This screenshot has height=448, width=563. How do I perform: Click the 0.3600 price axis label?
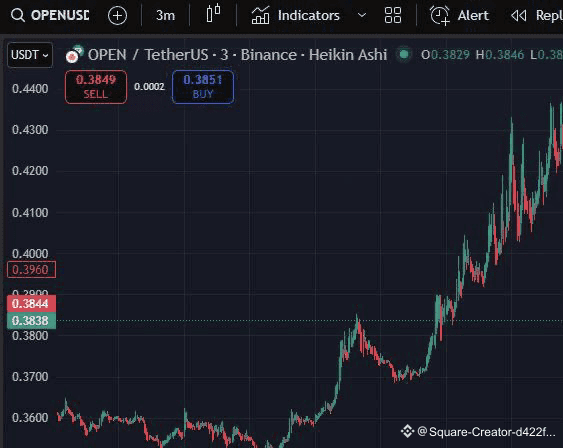pyautogui.click(x=30, y=418)
